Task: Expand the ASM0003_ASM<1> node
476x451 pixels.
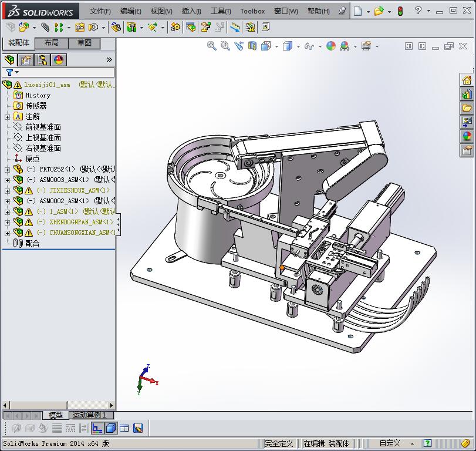Action: tap(7, 180)
